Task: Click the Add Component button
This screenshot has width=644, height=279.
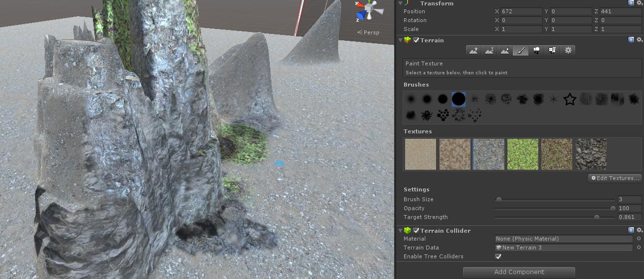Action: [x=519, y=272]
